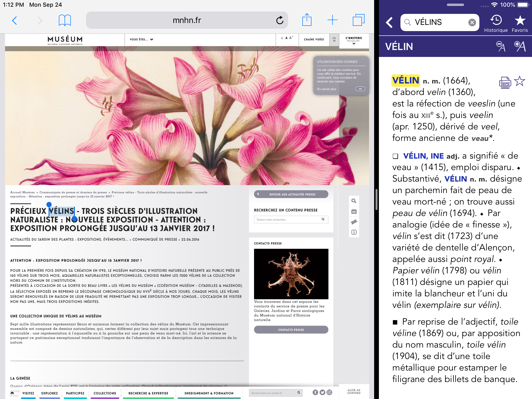Toggle favorite star for VÉLIN entry
This screenshot has height=399, width=532.
pyautogui.click(x=520, y=81)
